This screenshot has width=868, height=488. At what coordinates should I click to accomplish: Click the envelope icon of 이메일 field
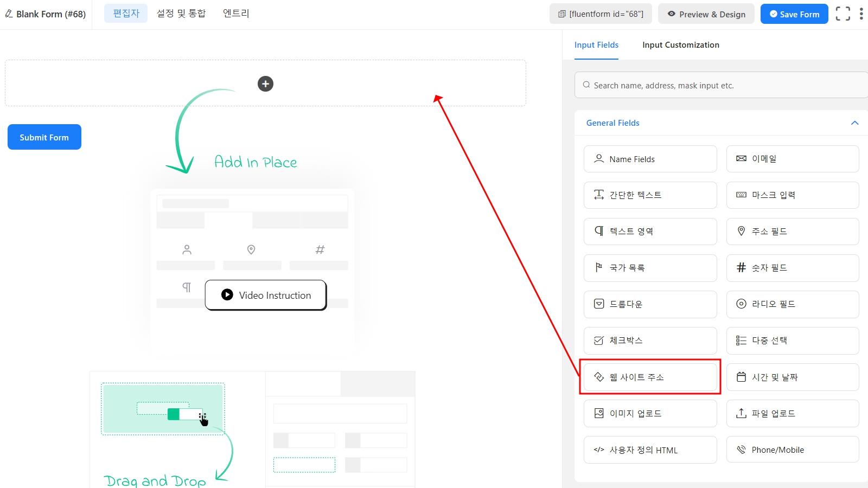741,158
